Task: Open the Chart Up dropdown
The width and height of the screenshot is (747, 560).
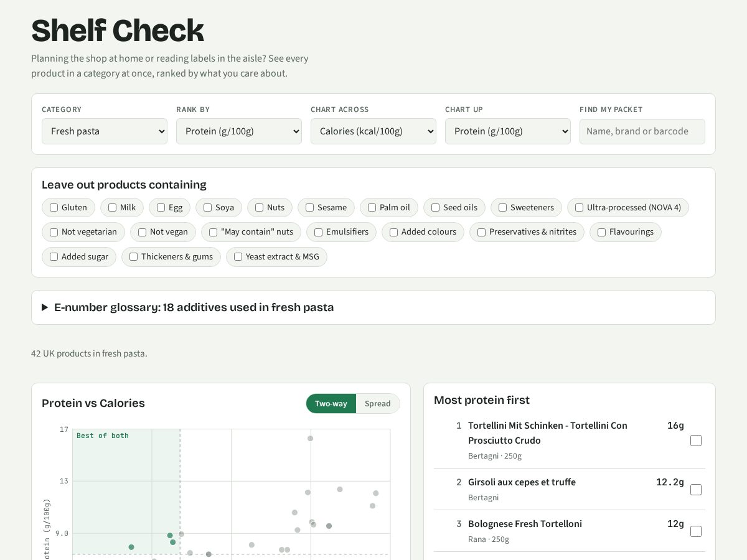Action: pyautogui.click(x=508, y=131)
